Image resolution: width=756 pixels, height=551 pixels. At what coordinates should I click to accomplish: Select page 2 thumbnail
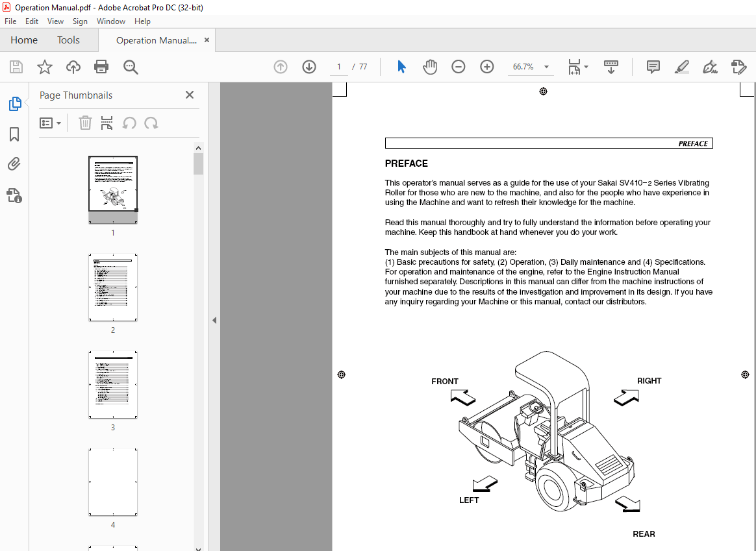113,288
